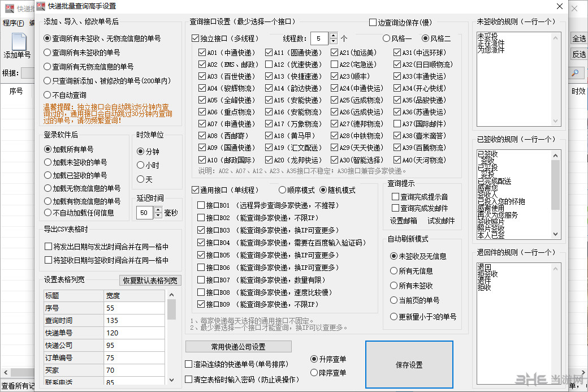Click up arrow of 已签收的规则 list
Image resolution: width=588 pixels, height=392 pixels.
[x=555, y=156]
